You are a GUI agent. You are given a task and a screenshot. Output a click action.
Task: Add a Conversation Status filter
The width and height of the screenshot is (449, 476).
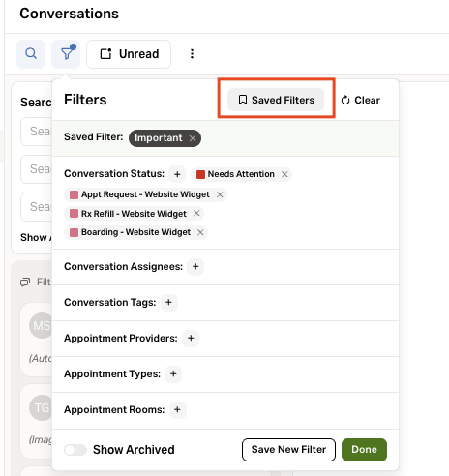point(177,174)
